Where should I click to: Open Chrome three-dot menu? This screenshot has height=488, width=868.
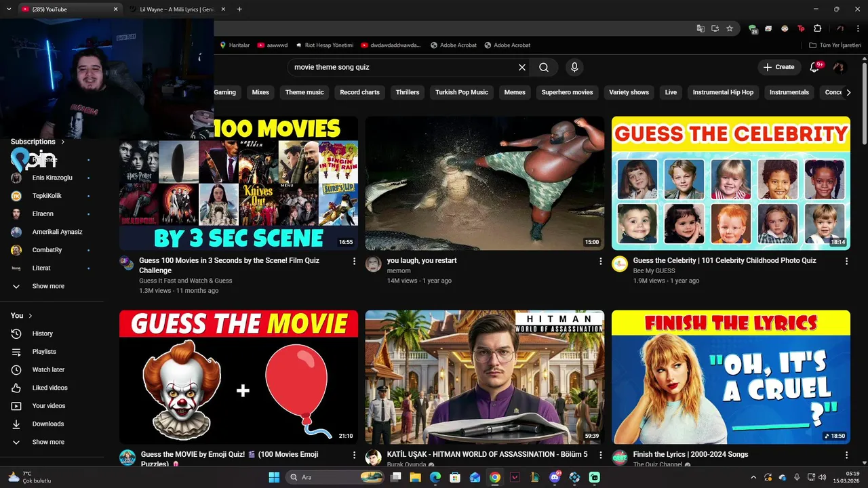pos(857,28)
